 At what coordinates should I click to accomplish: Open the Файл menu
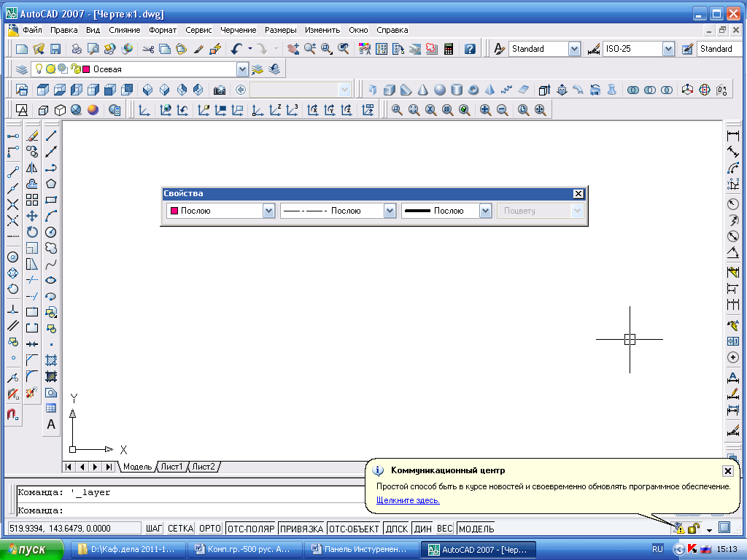tap(32, 30)
